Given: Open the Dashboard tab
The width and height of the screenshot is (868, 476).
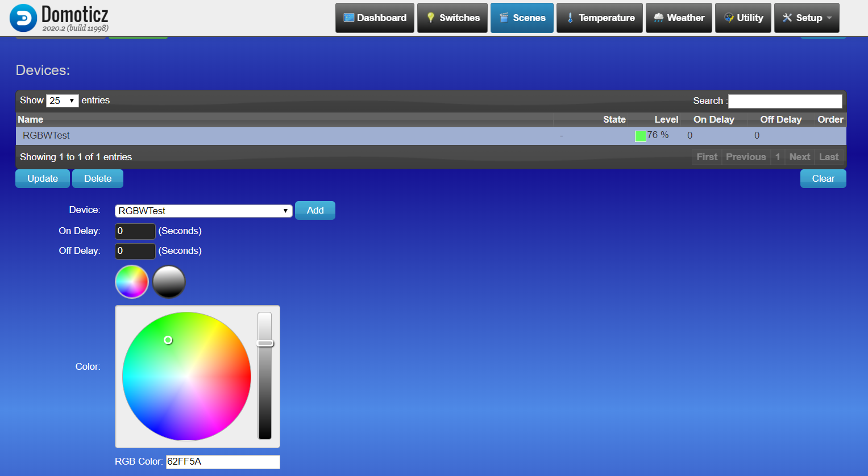Looking at the screenshot, I should click(375, 18).
